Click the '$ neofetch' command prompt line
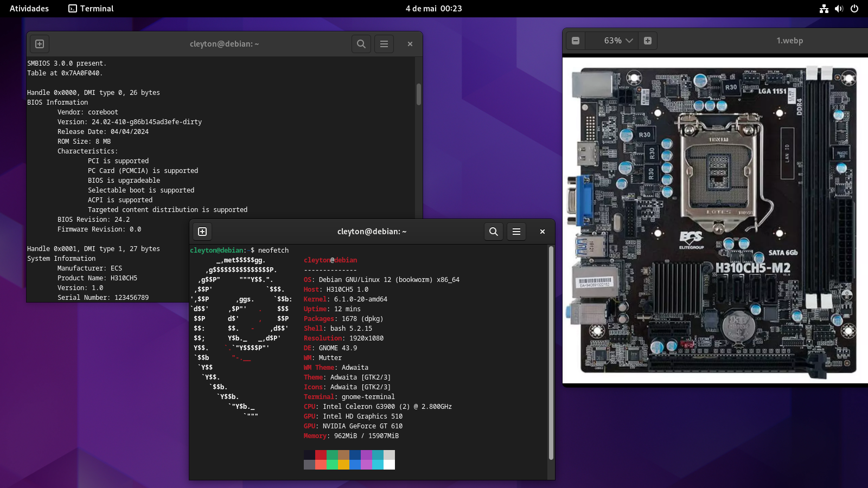Image resolution: width=868 pixels, height=488 pixels. click(239, 251)
